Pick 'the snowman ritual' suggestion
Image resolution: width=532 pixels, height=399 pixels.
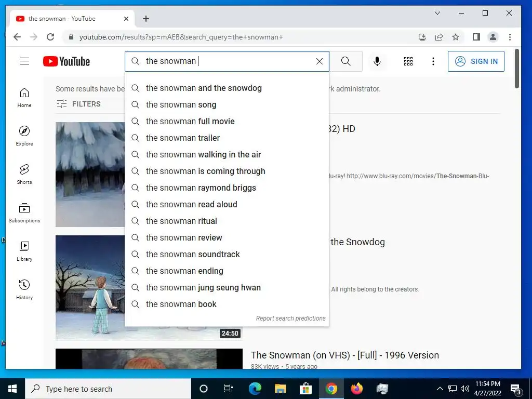pyautogui.click(x=227, y=221)
